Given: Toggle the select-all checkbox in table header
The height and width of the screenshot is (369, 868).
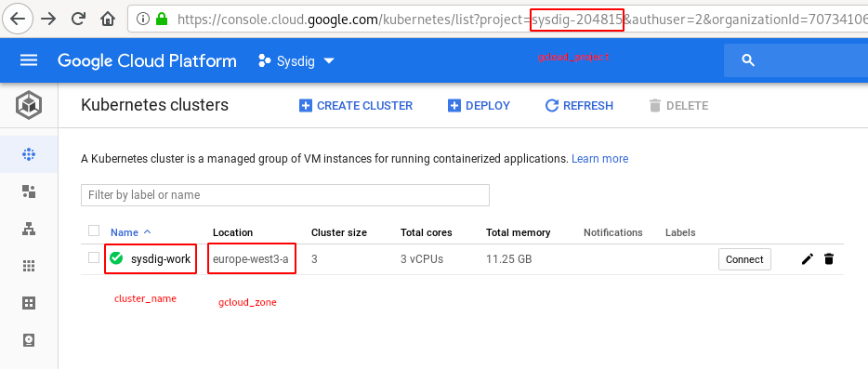Looking at the screenshot, I should click(x=94, y=231).
